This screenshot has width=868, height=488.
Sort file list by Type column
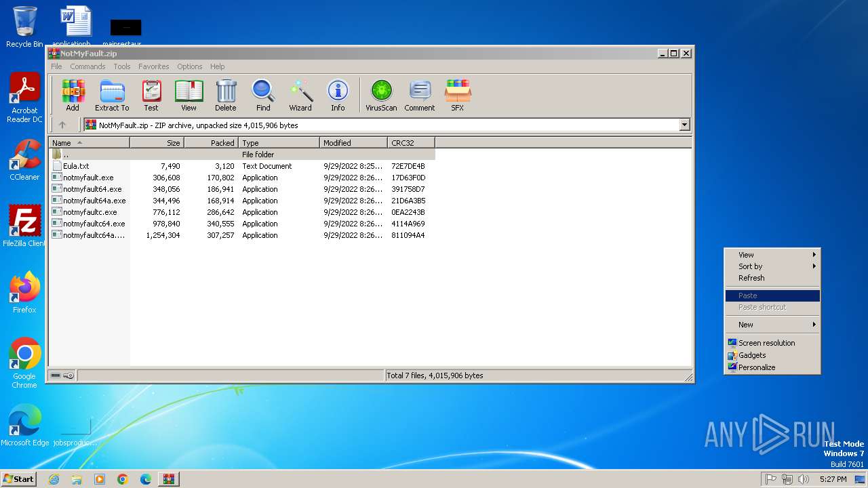pyautogui.click(x=279, y=143)
